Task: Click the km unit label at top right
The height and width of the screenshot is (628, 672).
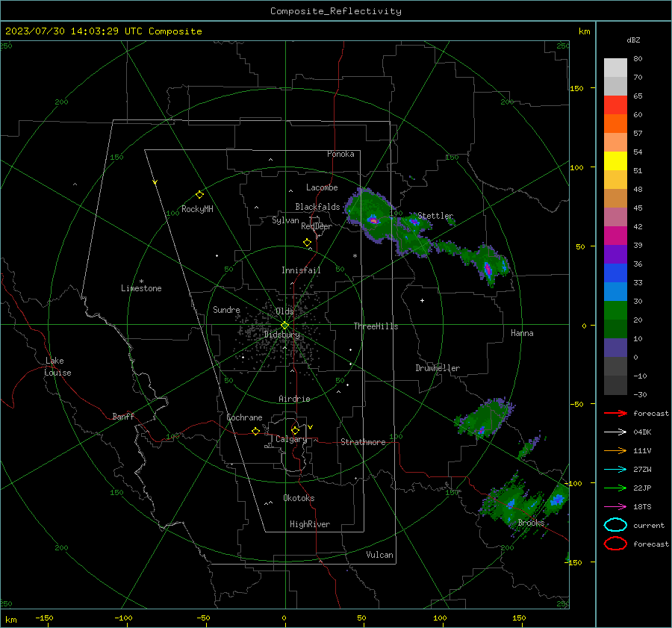Action: [584, 31]
